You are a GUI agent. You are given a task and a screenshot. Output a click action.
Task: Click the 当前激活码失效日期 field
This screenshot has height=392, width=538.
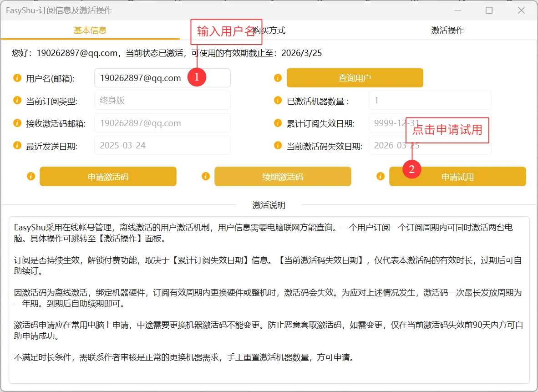[430, 146]
